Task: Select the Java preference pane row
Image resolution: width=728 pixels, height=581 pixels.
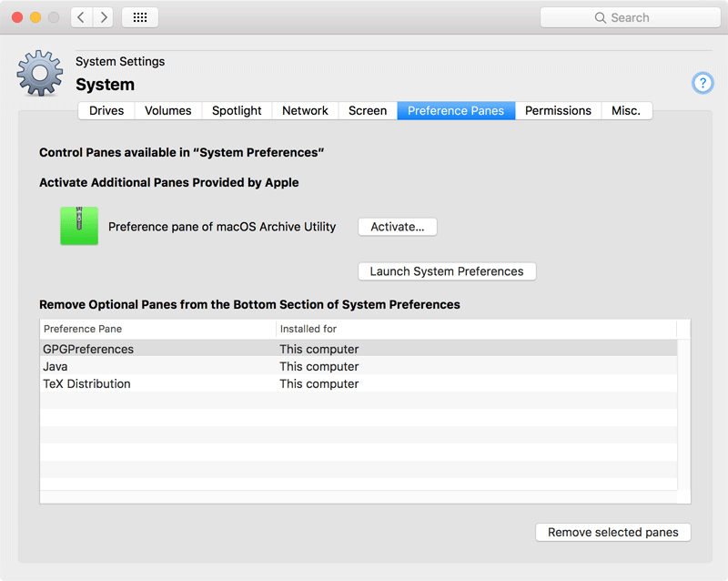Action: click(x=359, y=366)
